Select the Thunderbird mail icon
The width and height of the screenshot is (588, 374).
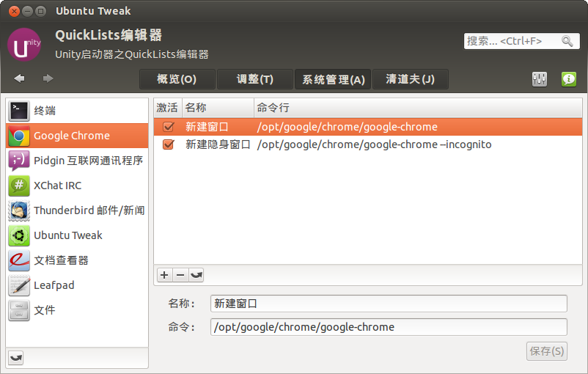[x=19, y=210]
